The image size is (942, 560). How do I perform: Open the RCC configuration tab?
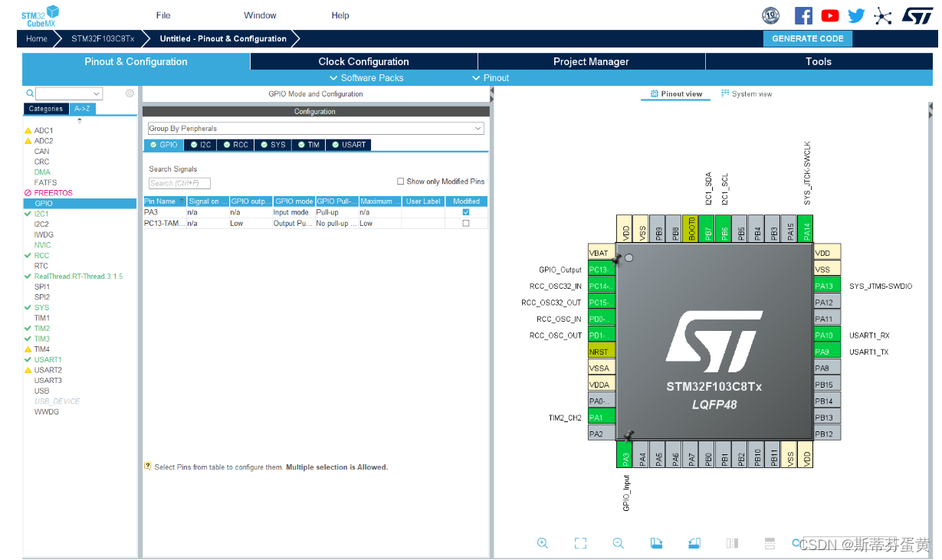click(x=236, y=145)
